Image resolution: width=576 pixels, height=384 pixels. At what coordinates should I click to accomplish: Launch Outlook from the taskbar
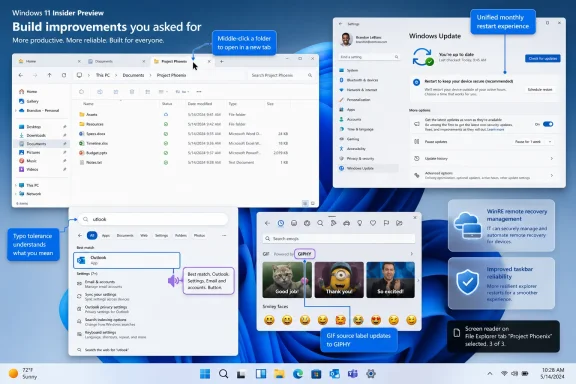click(x=334, y=374)
